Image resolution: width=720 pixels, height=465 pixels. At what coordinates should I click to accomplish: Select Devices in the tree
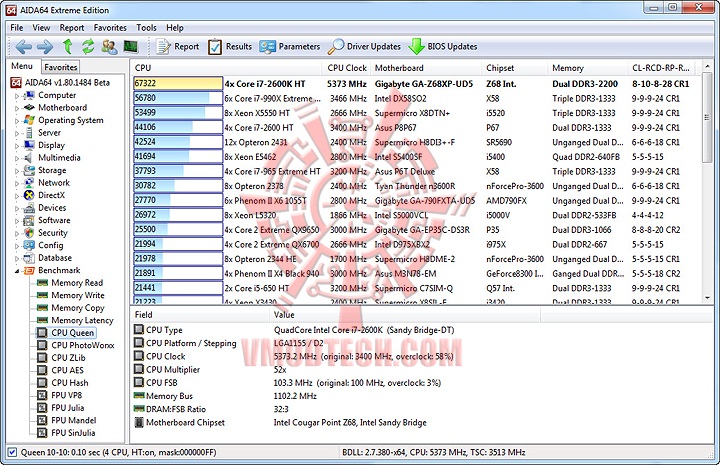pyautogui.click(x=52, y=207)
